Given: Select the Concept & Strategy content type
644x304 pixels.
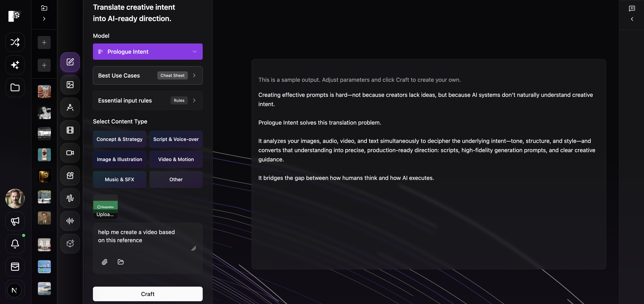Looking at the screenshot, I should [119, 139].
